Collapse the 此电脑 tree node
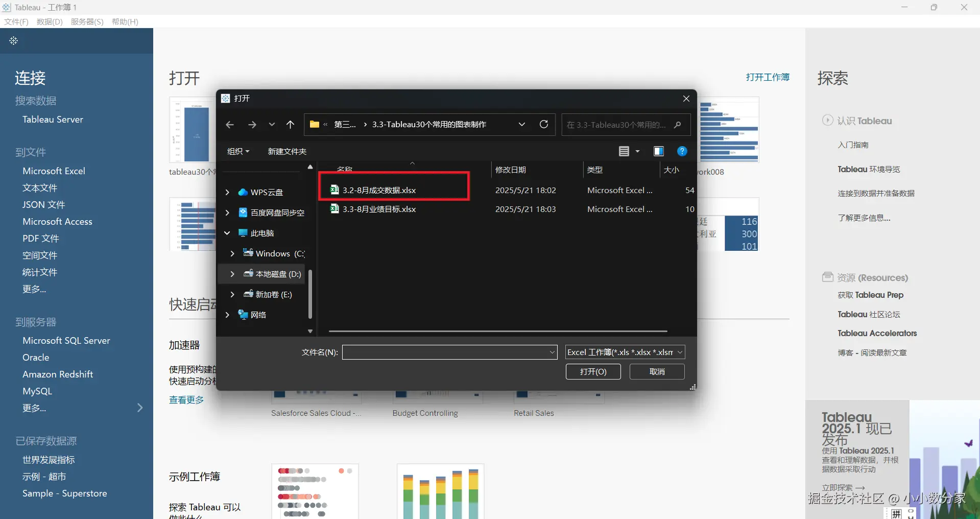Image resolution: width=980 pixels, height=519 pixels. click(227, 233)
